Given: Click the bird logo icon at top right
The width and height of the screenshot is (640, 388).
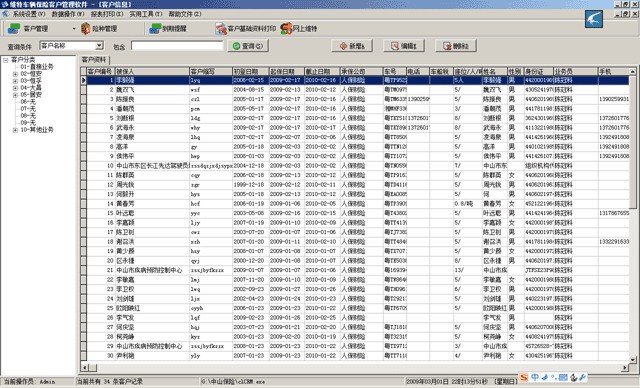Looking at the screenshot, I should [x=594, y=19].
